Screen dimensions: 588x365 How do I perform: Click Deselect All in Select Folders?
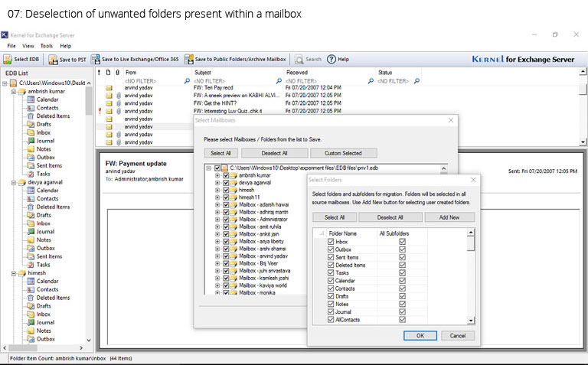tap(390, 217)
